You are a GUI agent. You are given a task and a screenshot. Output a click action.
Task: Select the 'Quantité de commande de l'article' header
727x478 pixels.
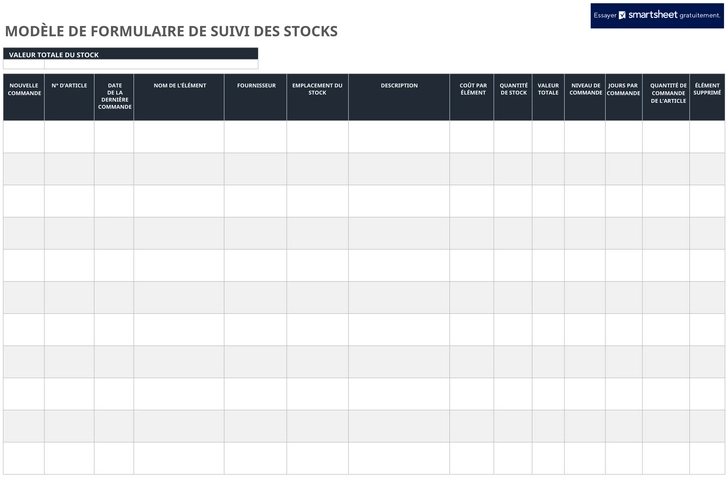[x=666, y=97]
